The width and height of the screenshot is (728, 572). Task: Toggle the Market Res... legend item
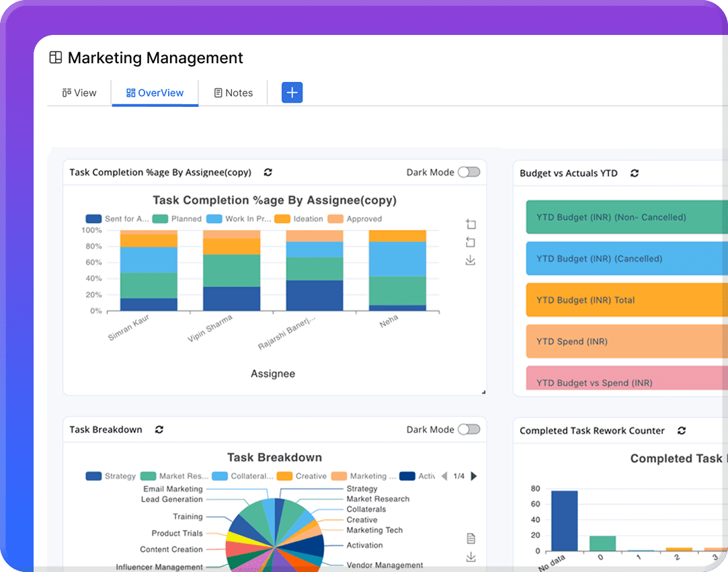click(x=175, y=476)
